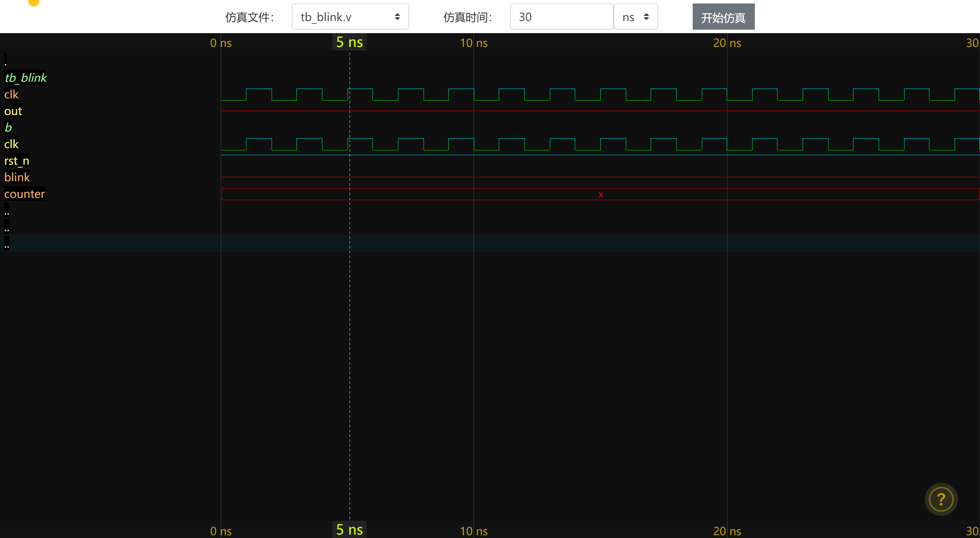980x538 pixels.
Task: Click the 10 ns label on bottom ruler
Action: pos(474,531)
